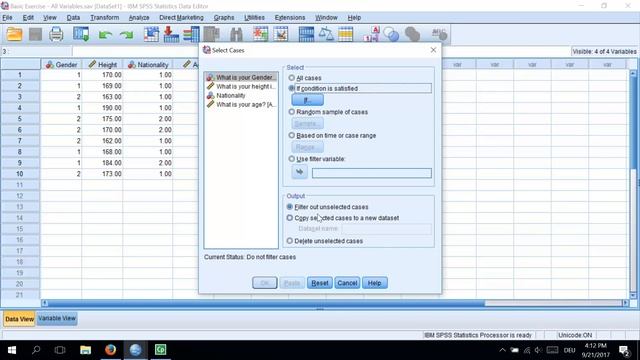Click the Show all variables grey circles icon
Viewport: 640px width, 360px height.
[412, 35]
